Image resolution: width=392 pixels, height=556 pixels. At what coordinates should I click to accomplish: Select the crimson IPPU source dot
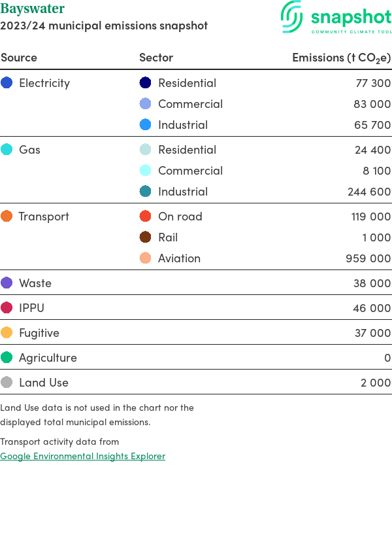[x=7, y=308]
